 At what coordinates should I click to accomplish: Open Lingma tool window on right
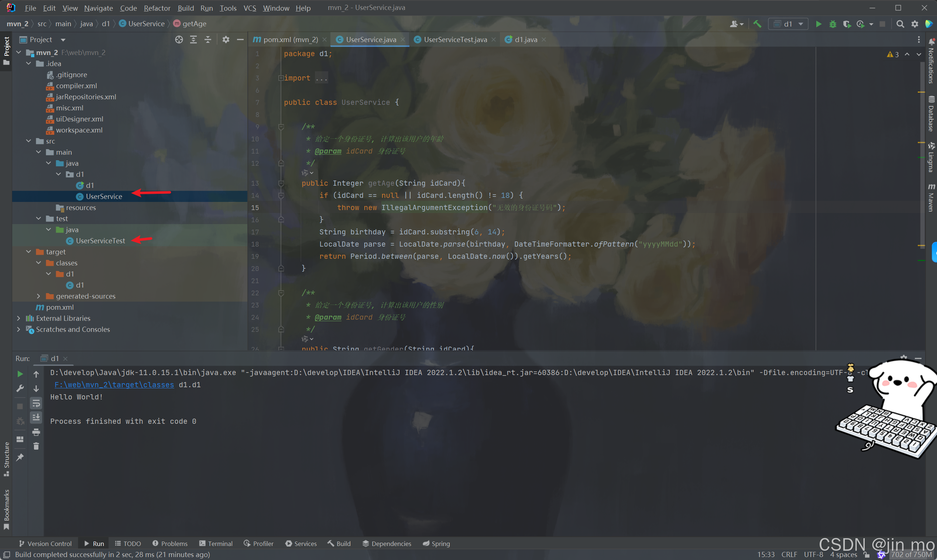click(931, 157)
